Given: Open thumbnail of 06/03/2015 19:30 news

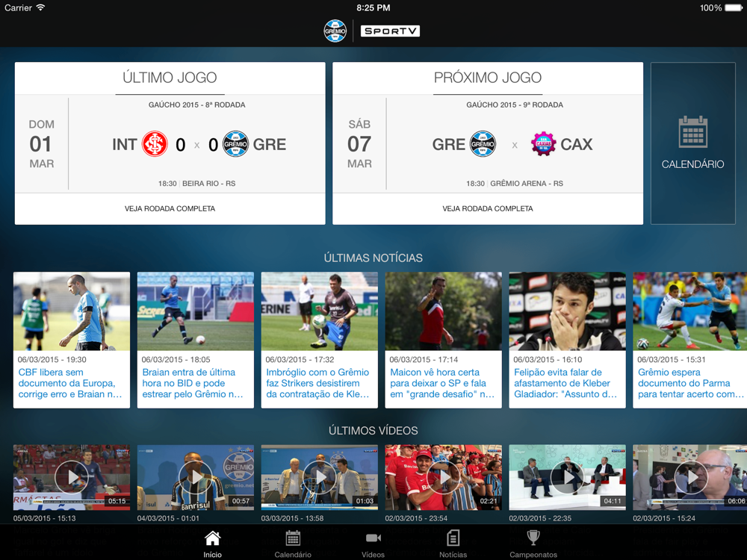Looking at the screenshot, I should pyautogui.click(x=72, y=311).
